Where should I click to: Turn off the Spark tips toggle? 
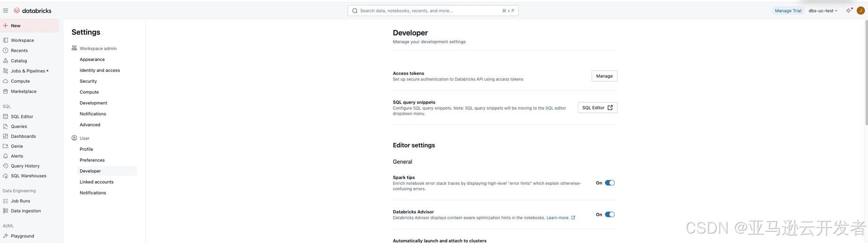tap(609, 183)
